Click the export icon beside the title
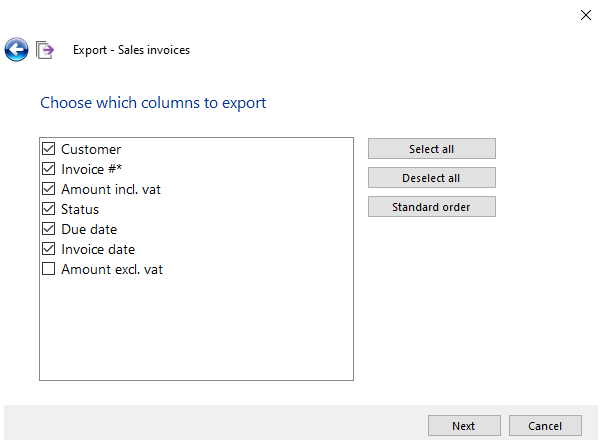 (45, 50)
